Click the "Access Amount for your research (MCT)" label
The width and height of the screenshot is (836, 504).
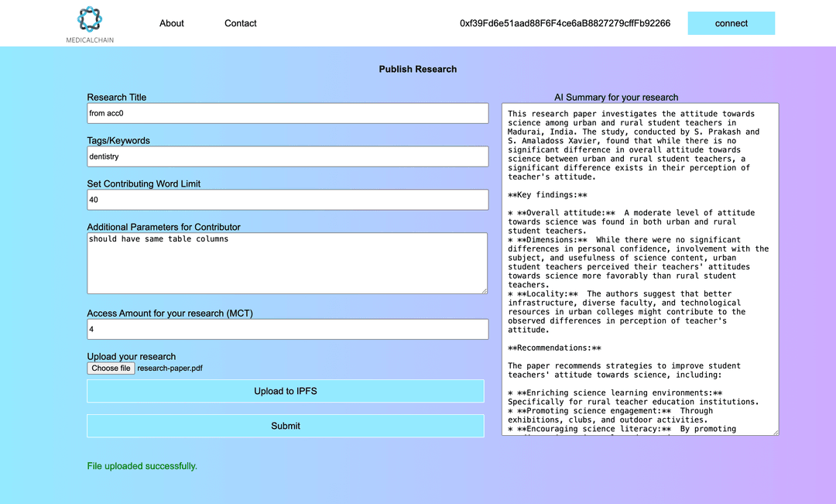[x=170, y=314]
